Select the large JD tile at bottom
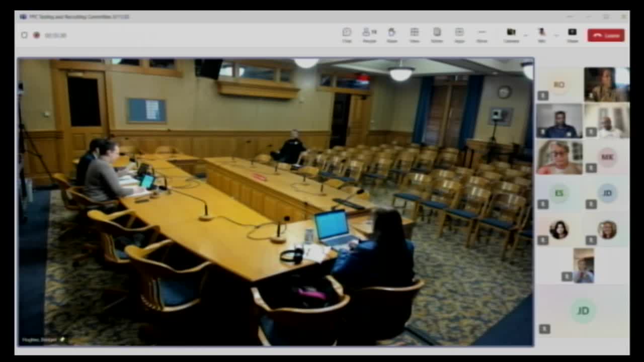The height and width of the screenshot is (362, 644). [x=583, y=310]
